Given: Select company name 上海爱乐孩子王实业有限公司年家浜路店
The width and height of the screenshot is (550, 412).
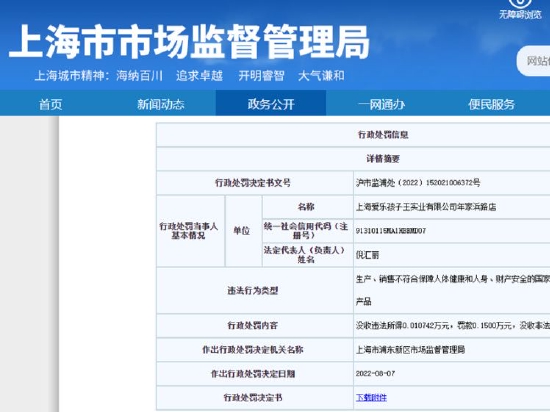Looking at the screenshot, I should point(426,207).
